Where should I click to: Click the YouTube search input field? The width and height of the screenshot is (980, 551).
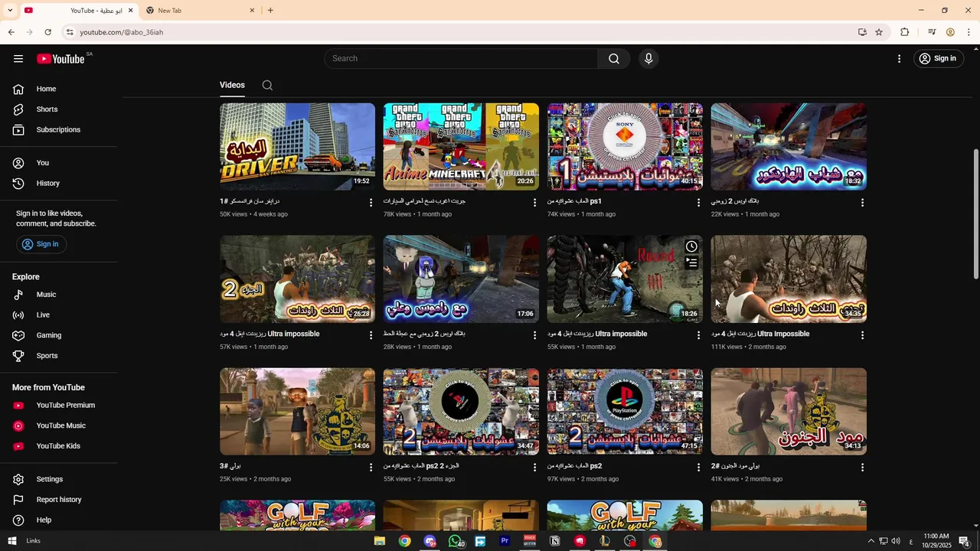(461, 59)
